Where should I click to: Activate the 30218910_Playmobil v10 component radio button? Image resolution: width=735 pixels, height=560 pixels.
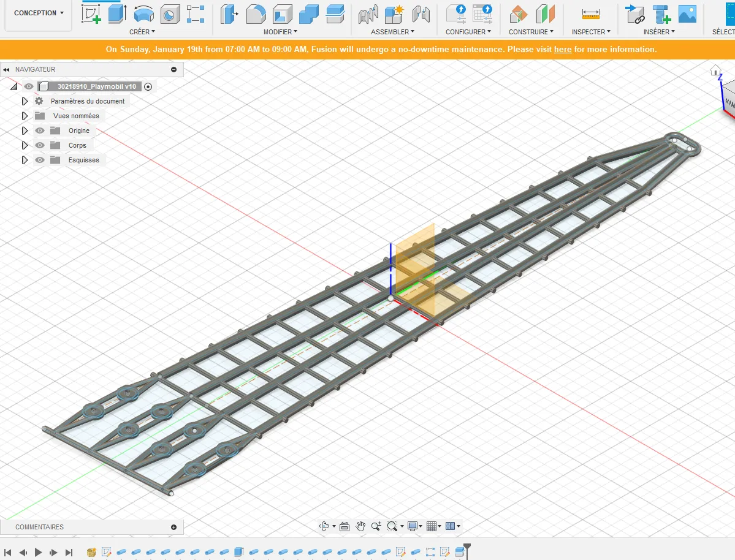(x=148, y=86)
